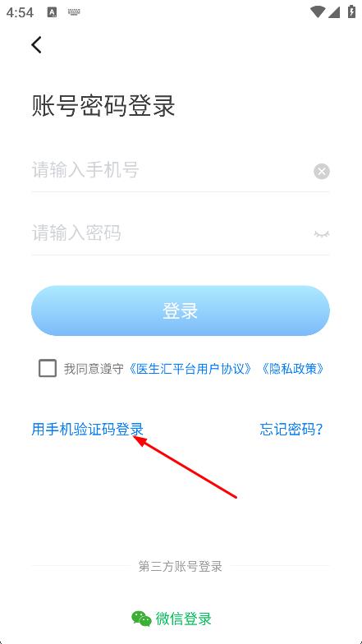
Task: Focus the 请输入手机号 phone number field
Action: tap(172, 171)
